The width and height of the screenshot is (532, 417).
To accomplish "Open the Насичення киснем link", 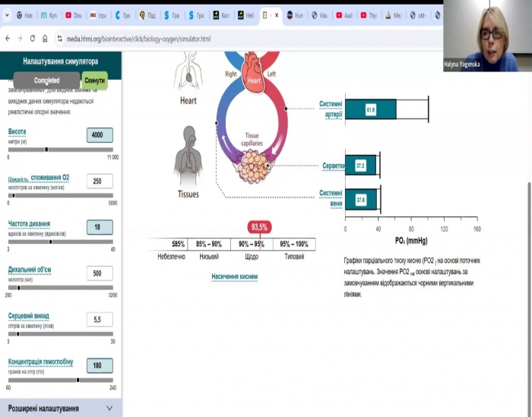I will pyautogui.click(x=234, y=276).
